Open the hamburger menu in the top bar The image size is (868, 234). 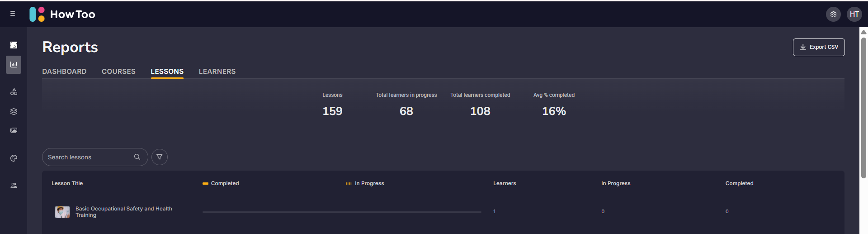coord(13,14)
